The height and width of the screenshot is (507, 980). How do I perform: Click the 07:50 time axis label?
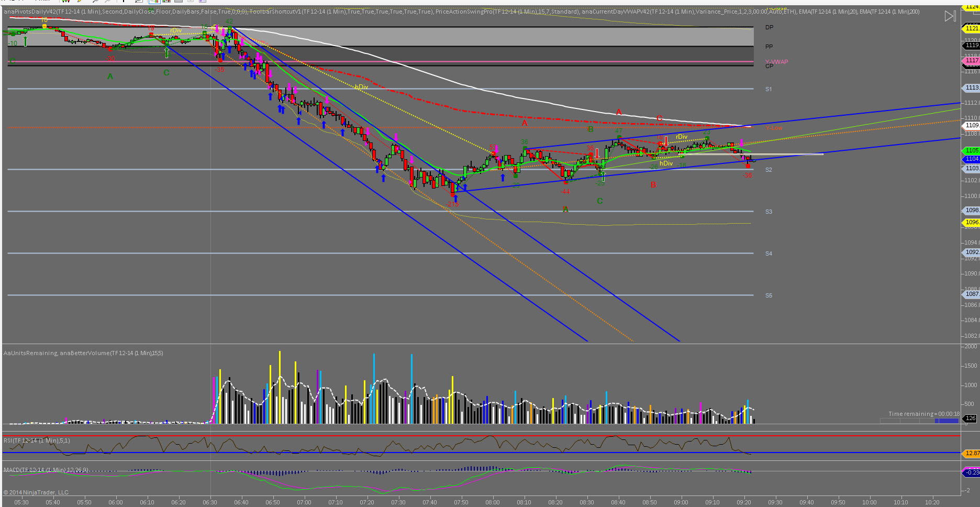pos(461,502)
